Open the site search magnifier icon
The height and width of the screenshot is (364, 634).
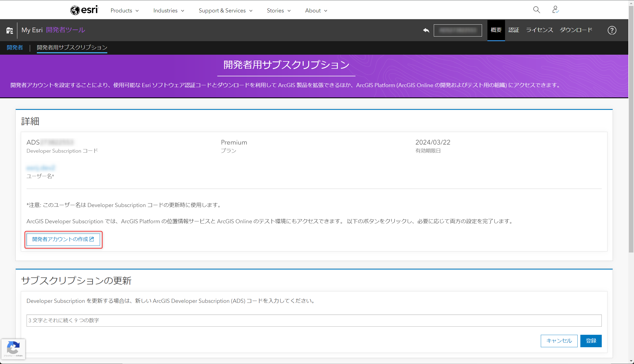click(536, 10)
